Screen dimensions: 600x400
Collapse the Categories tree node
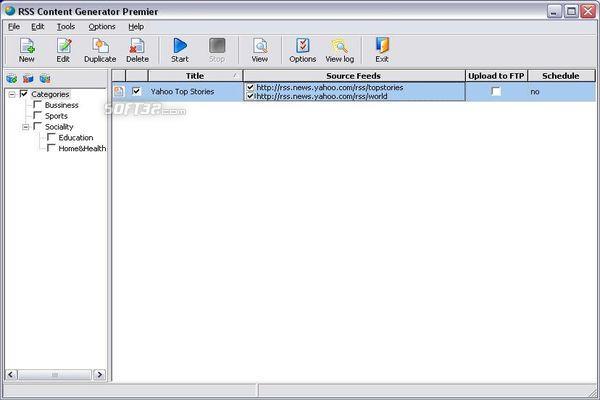point(12,94)
